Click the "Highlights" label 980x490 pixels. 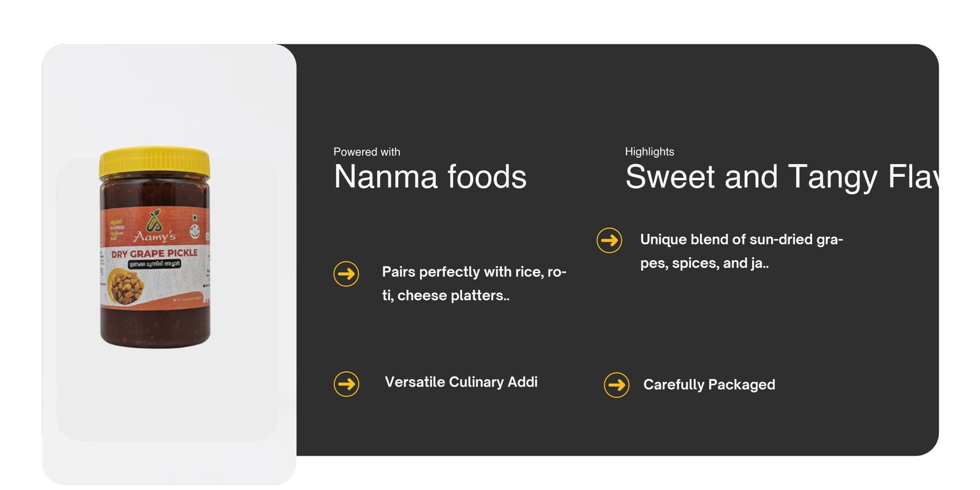click(x=649, y=152)
